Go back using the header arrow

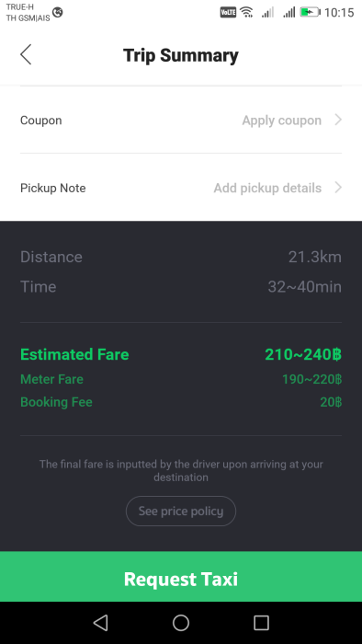pyautogui.click(x=26, y=54)
